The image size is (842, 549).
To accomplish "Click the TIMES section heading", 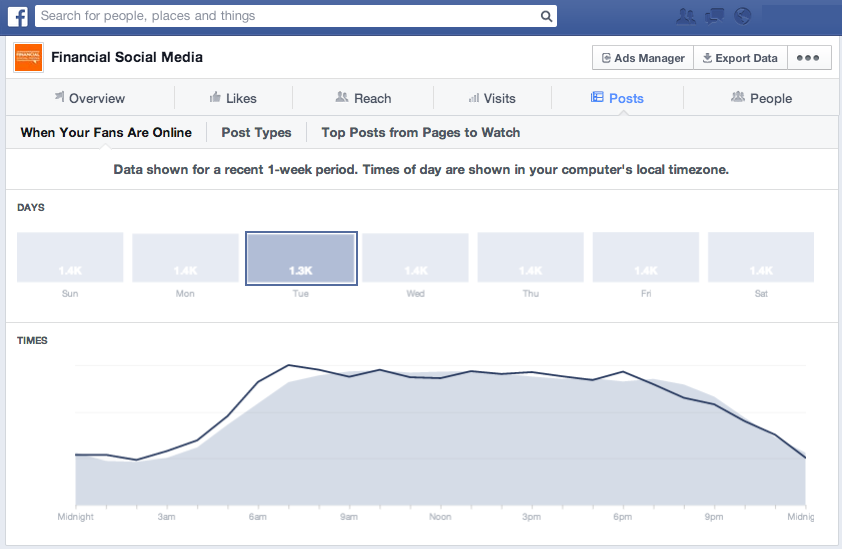I will click(x=32, y=341).
